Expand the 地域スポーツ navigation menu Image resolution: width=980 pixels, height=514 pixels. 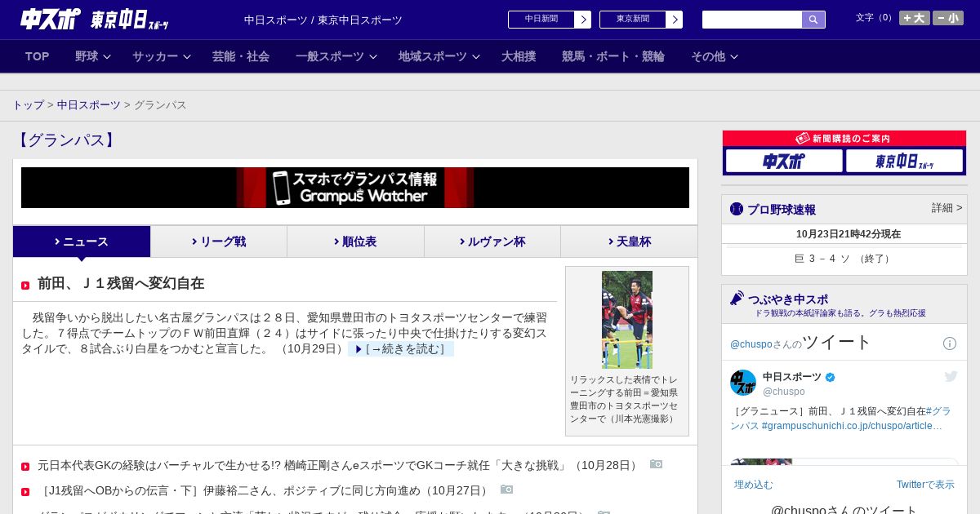(x=439, y=56)
